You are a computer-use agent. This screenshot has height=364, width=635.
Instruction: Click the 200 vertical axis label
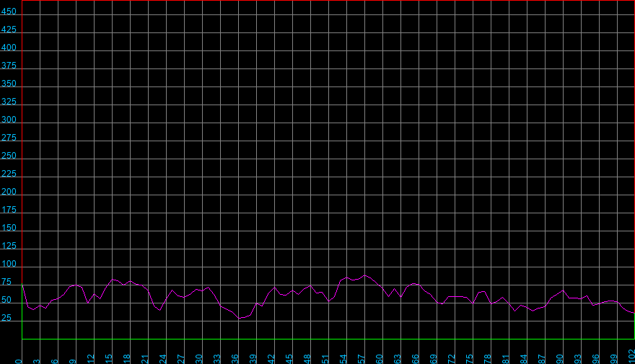(x=9, y=192)
